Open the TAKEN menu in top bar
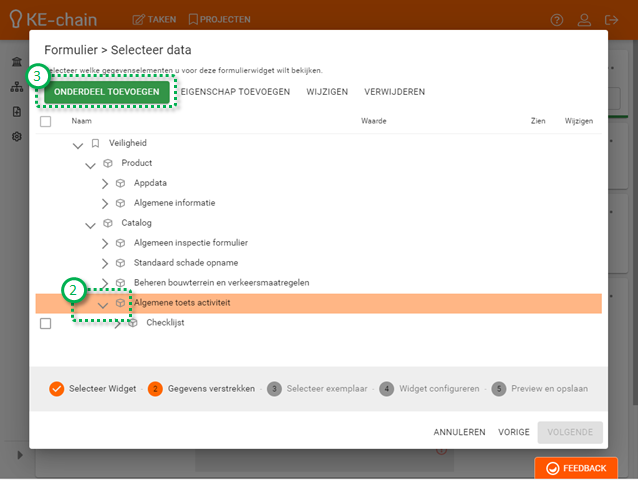The image size is (638, 480). click(153, 19)
